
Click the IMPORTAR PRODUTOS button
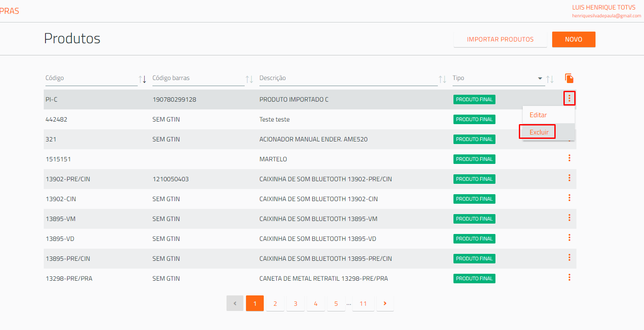tap(500, 39)
